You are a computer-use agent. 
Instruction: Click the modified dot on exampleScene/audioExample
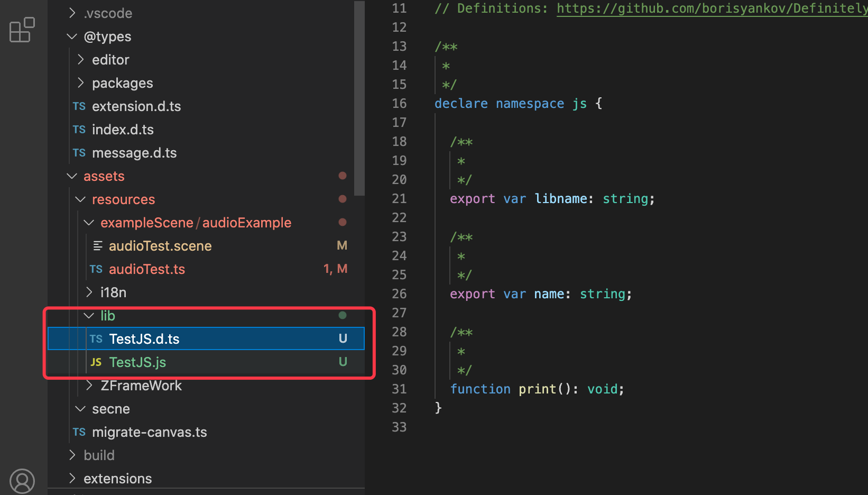point(343,222)
